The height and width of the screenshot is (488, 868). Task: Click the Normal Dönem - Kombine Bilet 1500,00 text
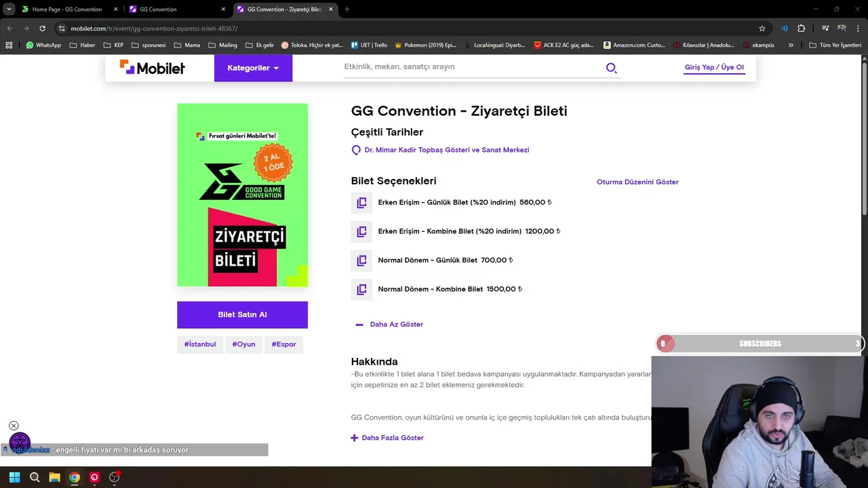click(450, 289)
